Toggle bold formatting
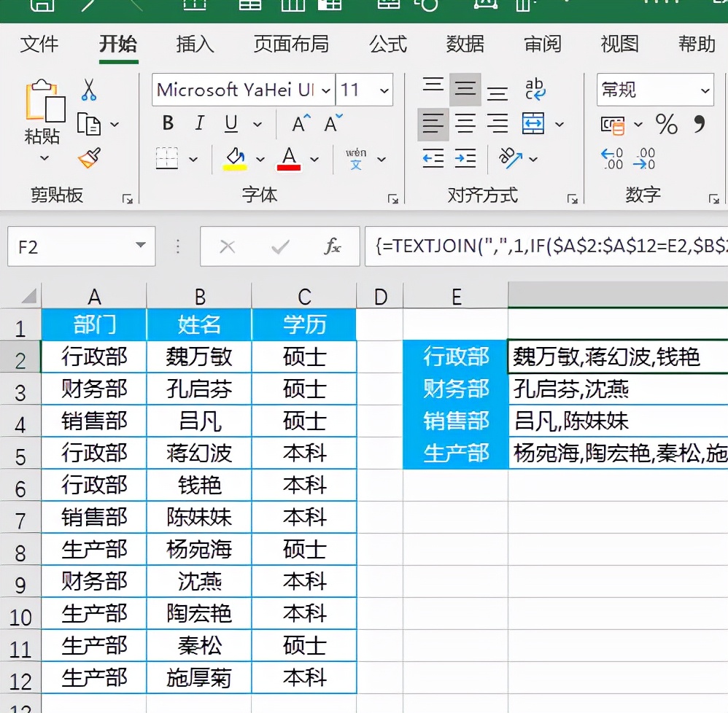This screenshot has width=728, height=713. tap(167, 122)
